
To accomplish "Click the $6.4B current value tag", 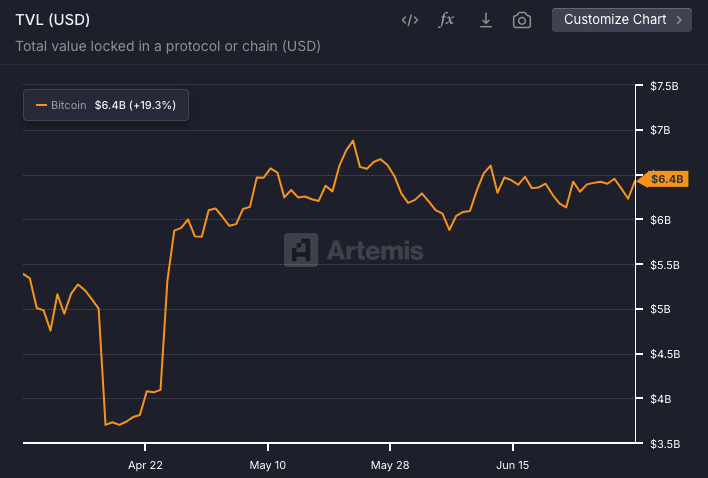I will tap(665, 179).
